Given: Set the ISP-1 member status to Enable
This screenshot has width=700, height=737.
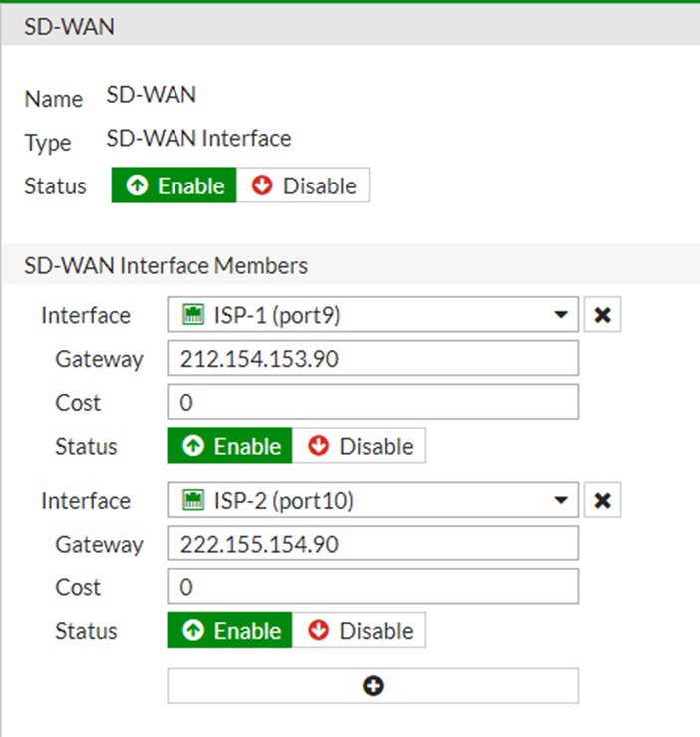Looking at the screenshot, I should point(229,446).
